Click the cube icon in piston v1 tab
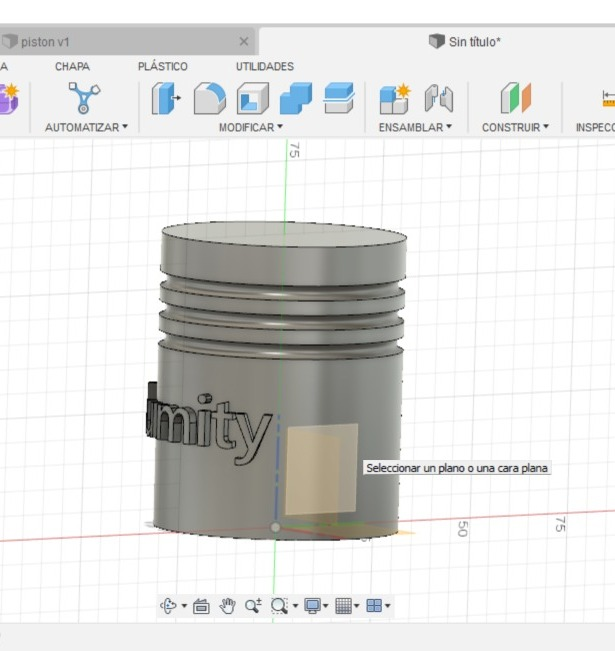615x651 pixels. click(x=10, y=42)
